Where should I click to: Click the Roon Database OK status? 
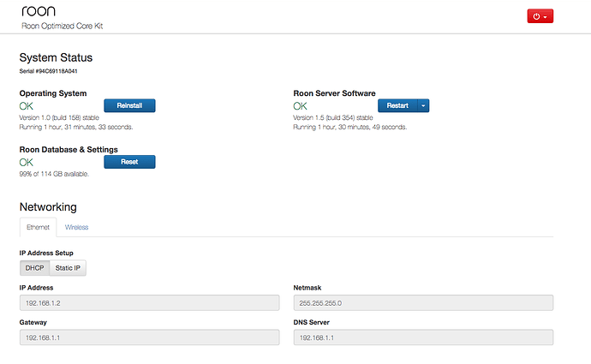[27, 163]
